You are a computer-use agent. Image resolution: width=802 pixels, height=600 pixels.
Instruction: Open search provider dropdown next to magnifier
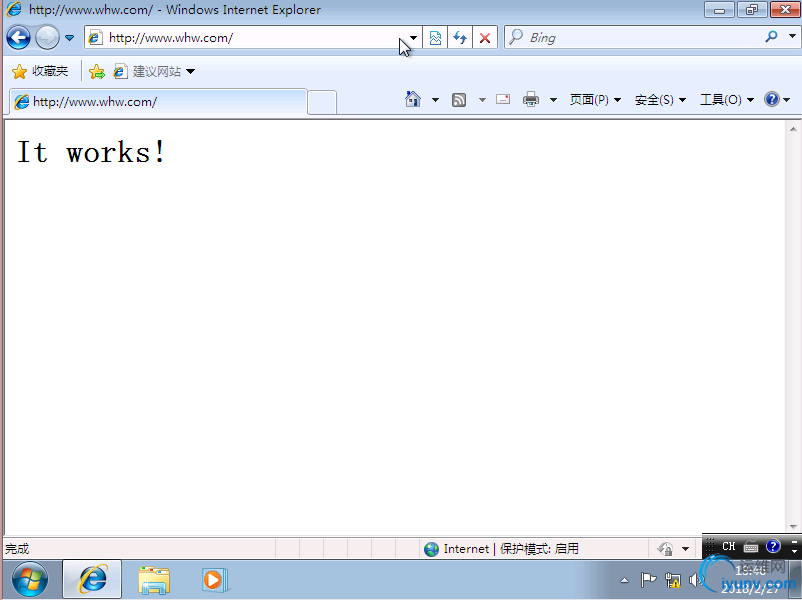pyautogui.click(x=792, y=36)
